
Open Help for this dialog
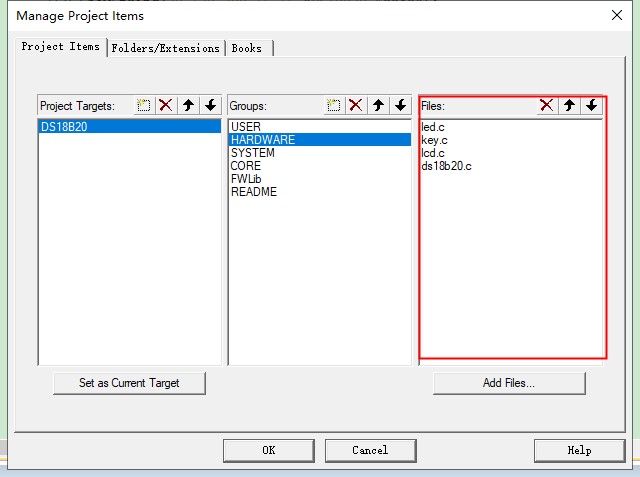pos(579,450)
